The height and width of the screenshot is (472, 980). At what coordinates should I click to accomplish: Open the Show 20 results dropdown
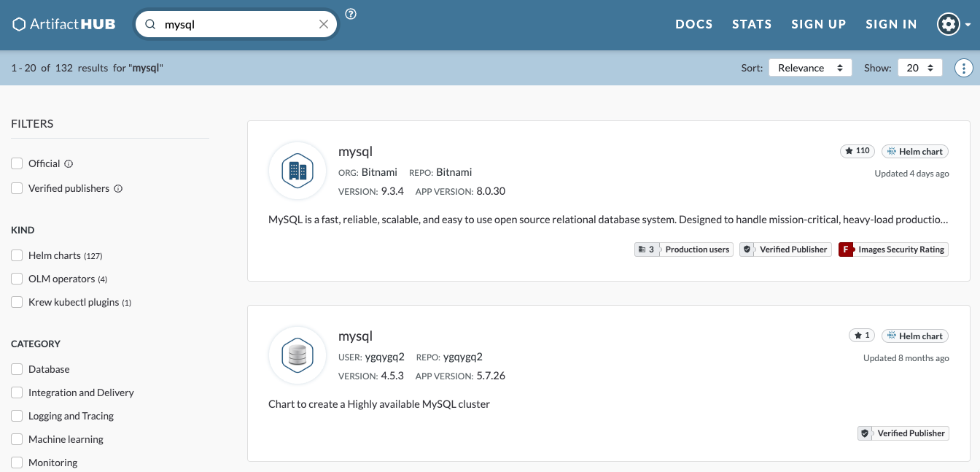pyautogui.click(x=920, y=68)
